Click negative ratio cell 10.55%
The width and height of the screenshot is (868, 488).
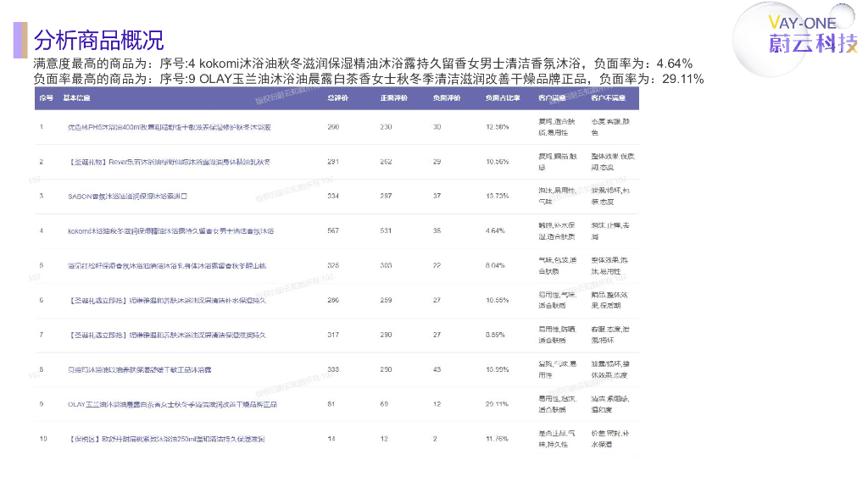click(497, 301)
